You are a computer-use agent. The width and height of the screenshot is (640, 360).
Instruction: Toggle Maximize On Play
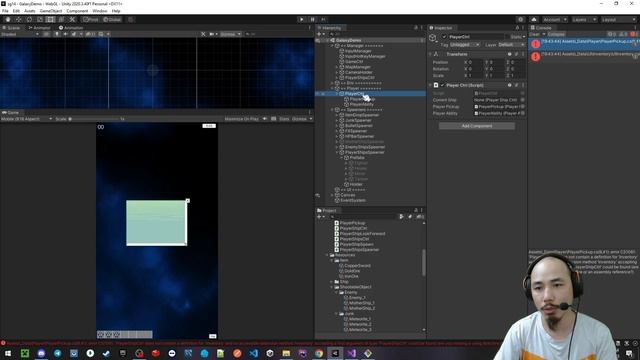(241, 119)
